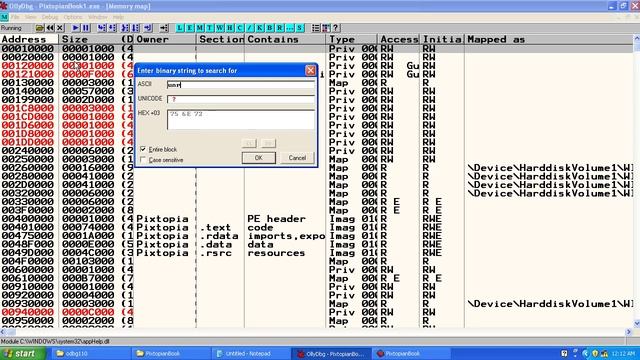Click Cancel in the search dialog

(297, 158)
